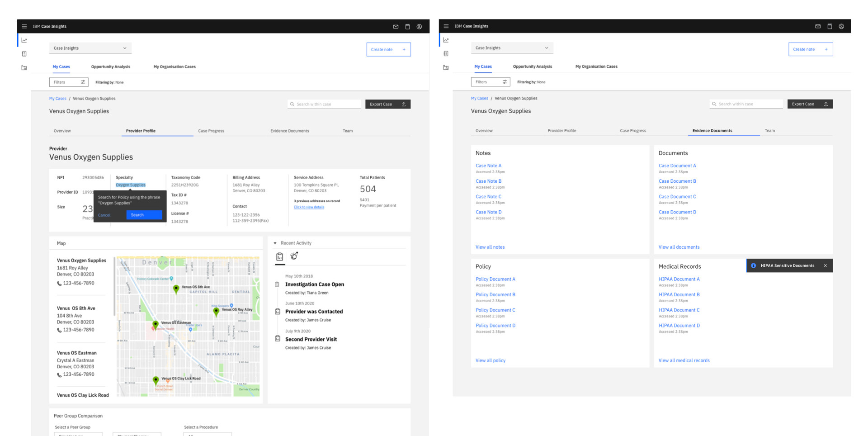The image size is (868, 436).
Task: Click info icon on HIPAA Sensitive Documents toast
Action: tap(754, 266)
